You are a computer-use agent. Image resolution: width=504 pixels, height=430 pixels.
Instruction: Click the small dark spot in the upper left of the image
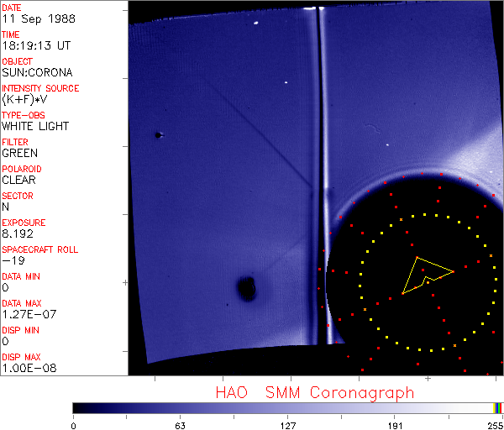point(157,134)
